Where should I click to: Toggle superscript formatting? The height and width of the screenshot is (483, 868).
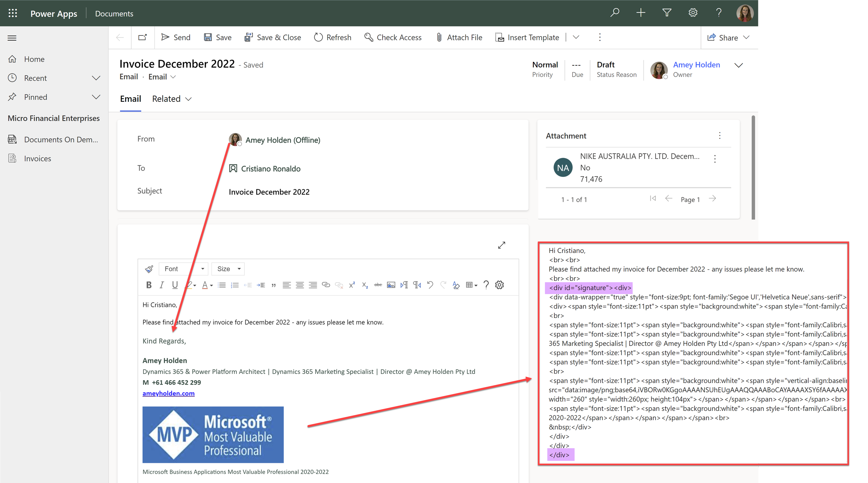coord(352,285)
